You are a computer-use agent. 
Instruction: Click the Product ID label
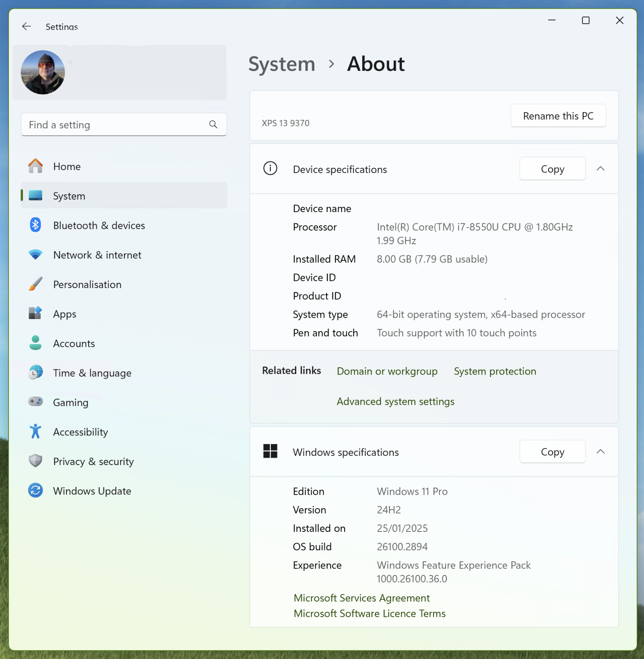[317, 296]
